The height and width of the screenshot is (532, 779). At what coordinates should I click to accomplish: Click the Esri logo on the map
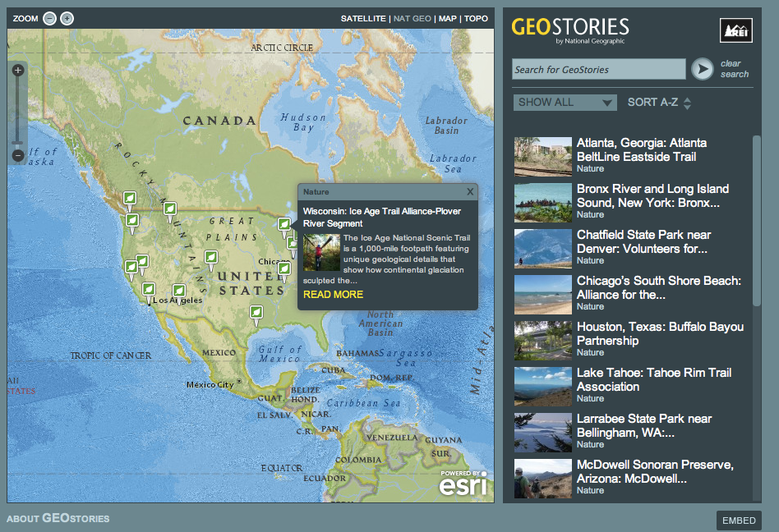point(463,484)
